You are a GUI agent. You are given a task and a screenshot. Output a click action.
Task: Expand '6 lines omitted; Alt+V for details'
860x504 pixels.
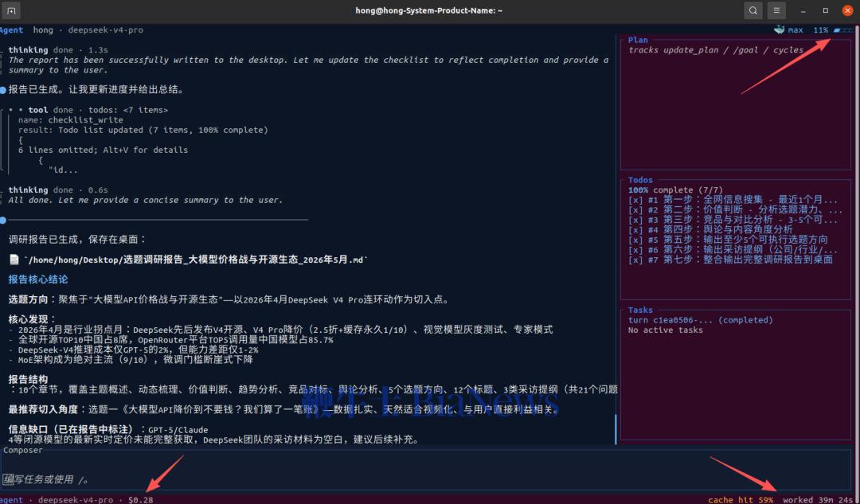point(103,150)
